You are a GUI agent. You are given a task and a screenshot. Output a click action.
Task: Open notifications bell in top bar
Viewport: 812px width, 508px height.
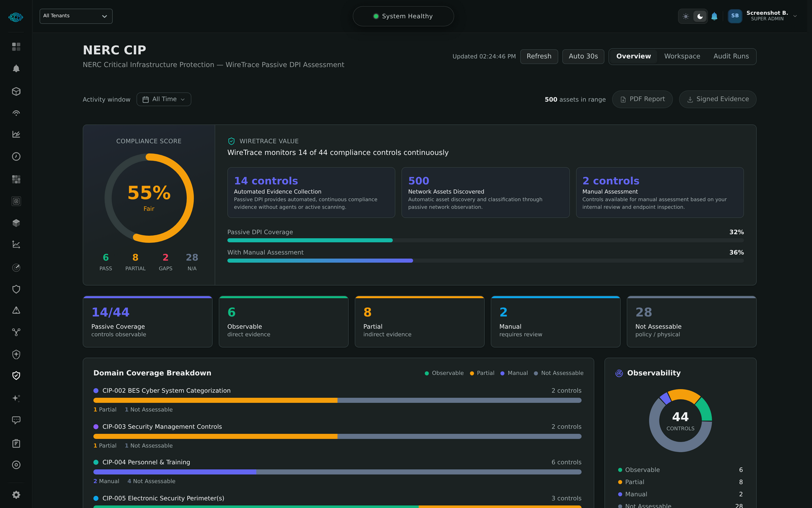715,16
